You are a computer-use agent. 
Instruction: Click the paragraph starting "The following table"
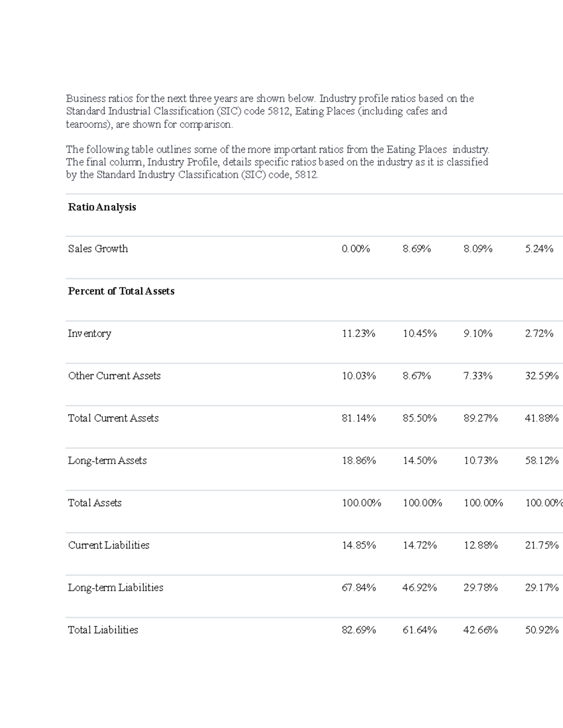[277, 162]
